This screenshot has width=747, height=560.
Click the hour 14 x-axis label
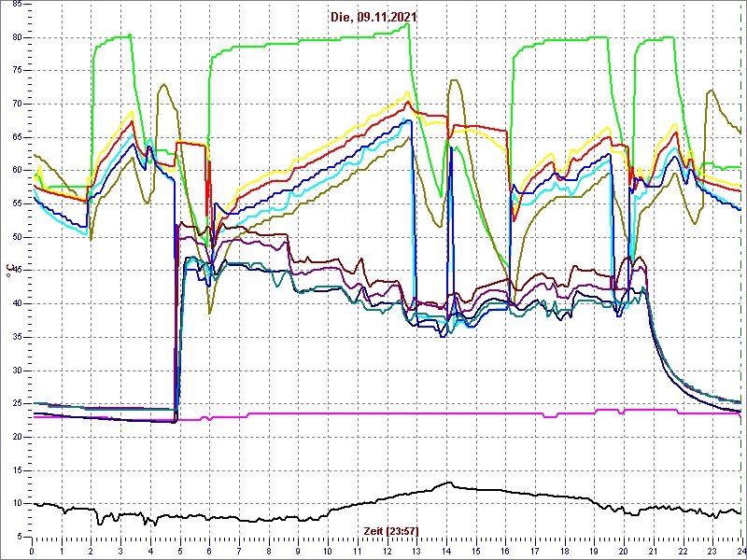coord(446,551)
